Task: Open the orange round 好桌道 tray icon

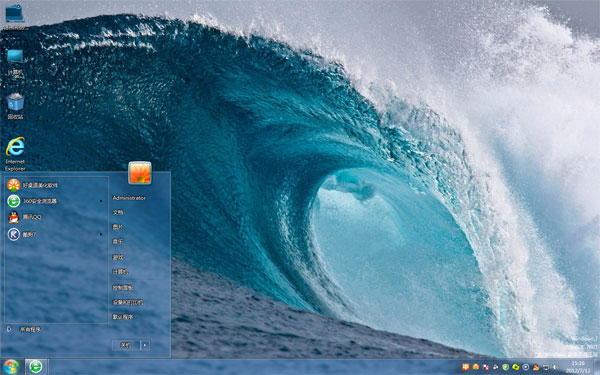Action: click(x=476, y=367)
